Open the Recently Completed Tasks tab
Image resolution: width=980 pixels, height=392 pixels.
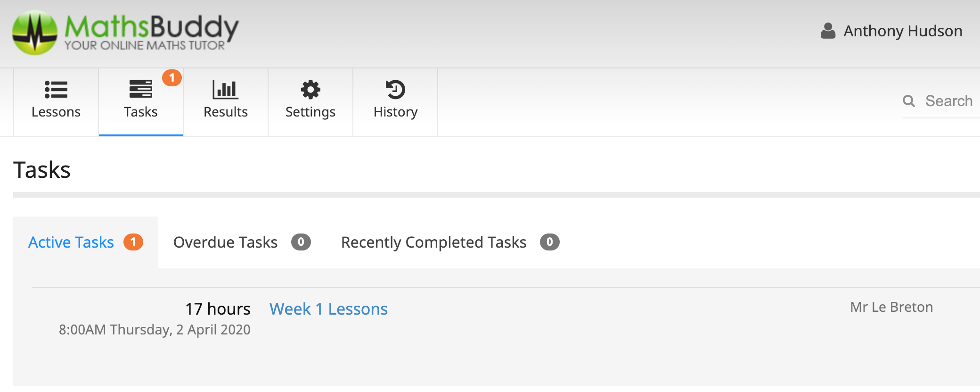(x=433, y=242)
